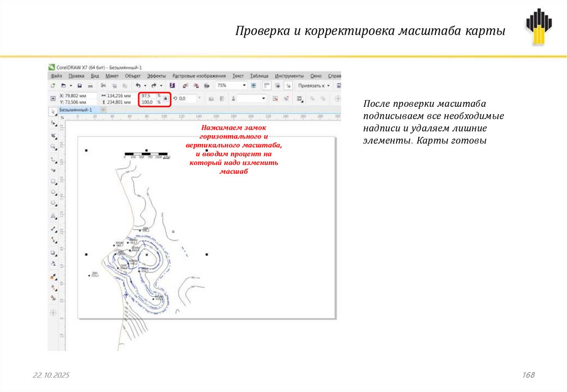Open the Окно menu
This screenshot has width=567, height=392.
tap(316, 76)
